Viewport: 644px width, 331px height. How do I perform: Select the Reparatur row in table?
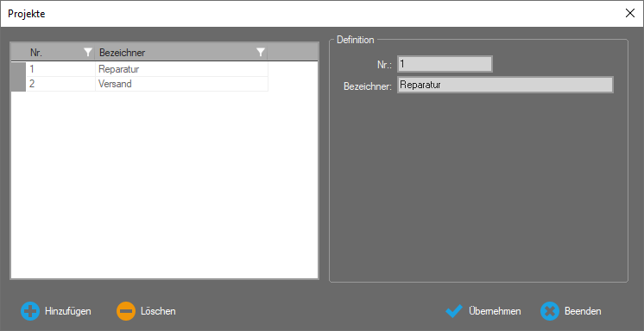tap(147, 69)
